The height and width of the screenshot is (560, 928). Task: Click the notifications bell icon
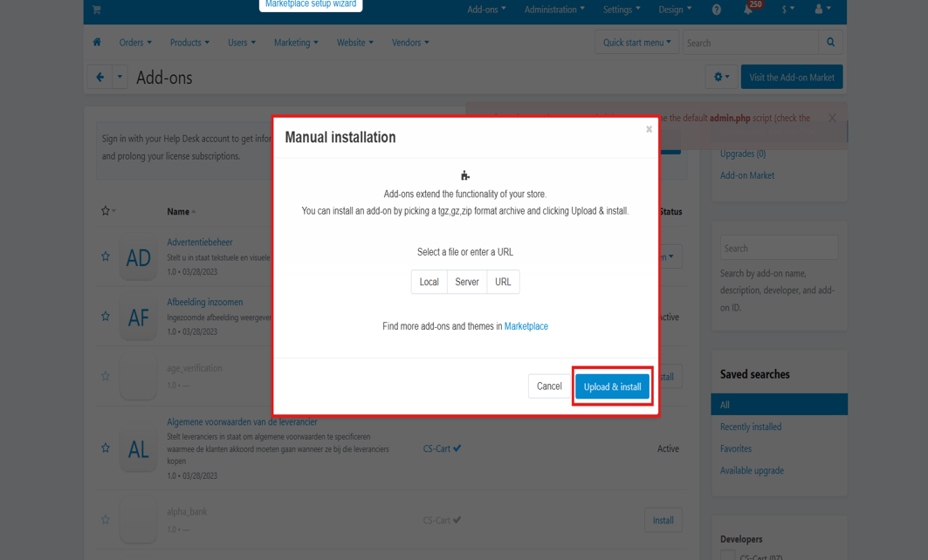[748, 10]
